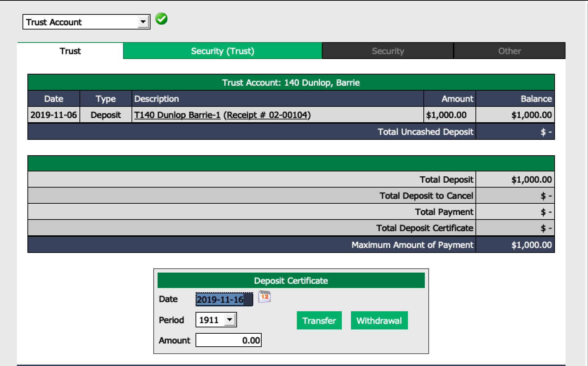Open the Security (Trust) tab
The width and height of the screenshot is (588, 366).
click(x=223, y=51)
